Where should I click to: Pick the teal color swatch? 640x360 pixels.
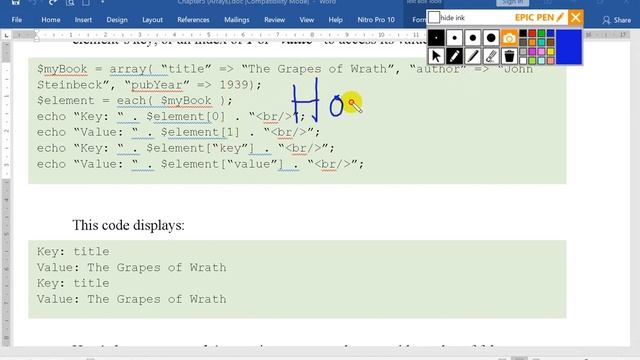click(542, 42)
